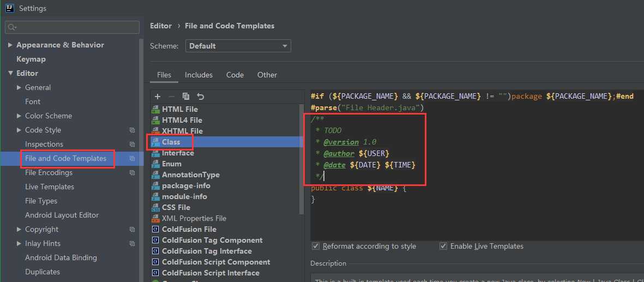Click the HTML File template icon
Screen dimensions: 644x282
pos(155,109)
